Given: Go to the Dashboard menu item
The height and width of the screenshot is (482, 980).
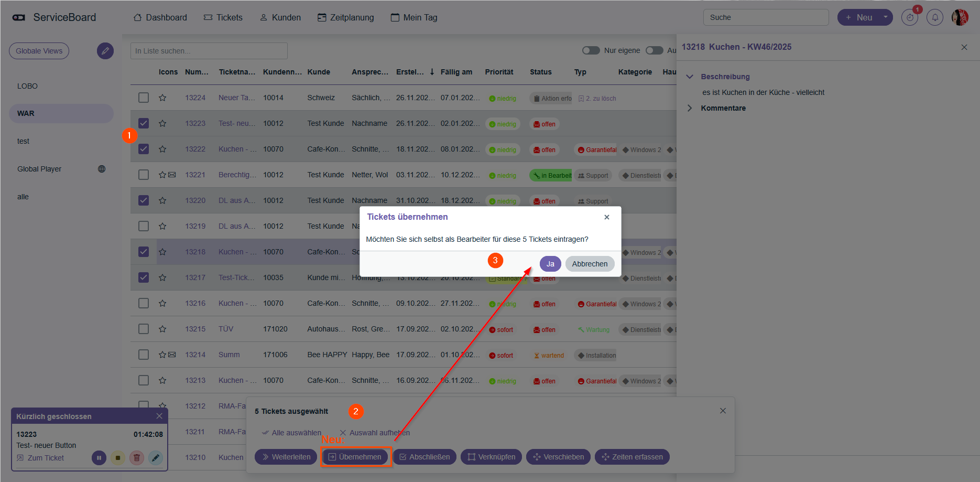Looking at the screenshot, I should 160,17.
